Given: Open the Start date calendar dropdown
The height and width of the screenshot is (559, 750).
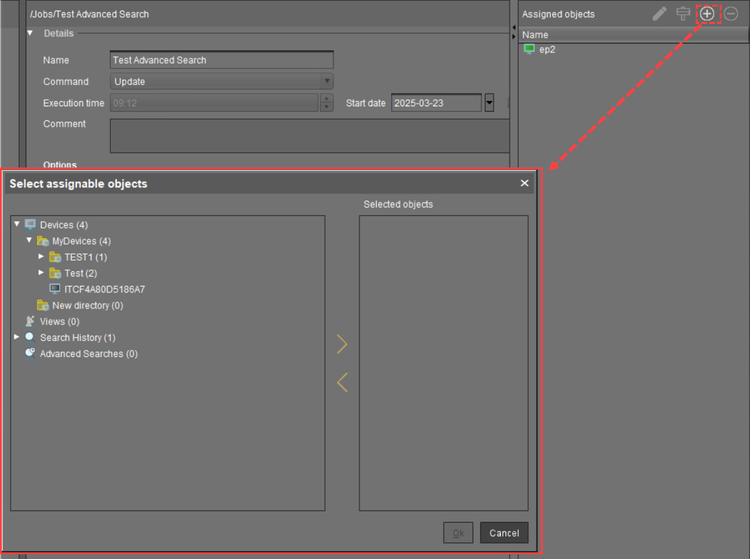Looking at the screenshot, I should click(489, 103).
